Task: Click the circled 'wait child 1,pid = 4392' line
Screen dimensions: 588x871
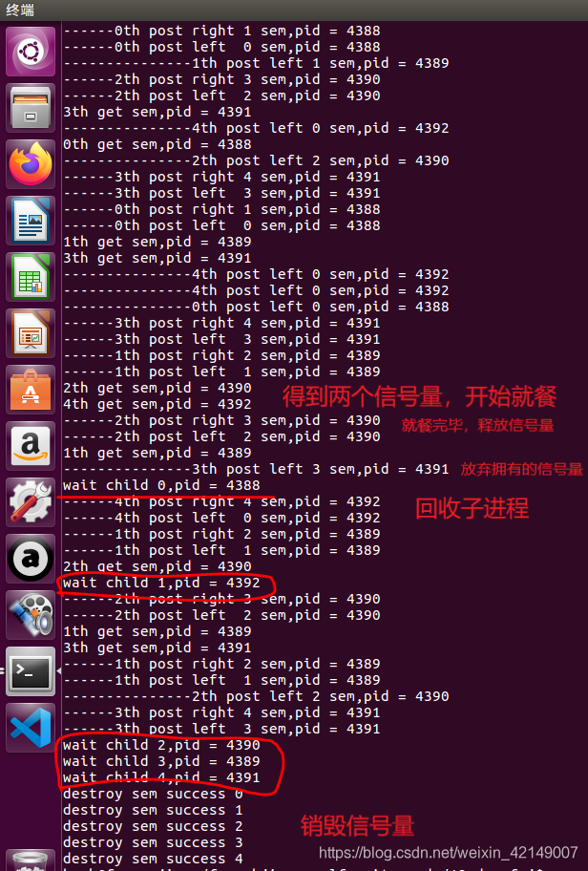Action: [x=161, y=583]
